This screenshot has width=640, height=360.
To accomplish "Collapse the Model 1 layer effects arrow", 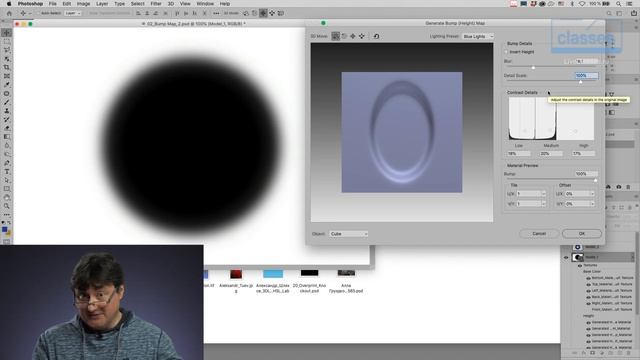I will pyautogui.click(x=632, y=258).
